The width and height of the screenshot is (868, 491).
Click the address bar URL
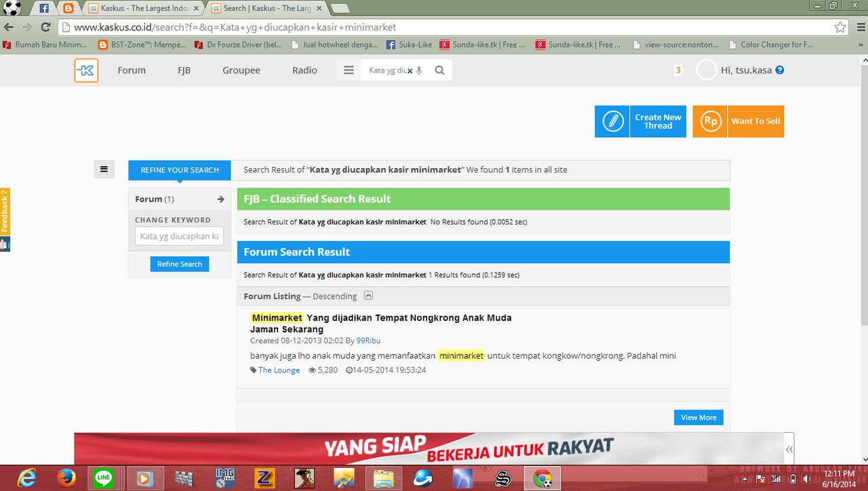pos(235,27)
